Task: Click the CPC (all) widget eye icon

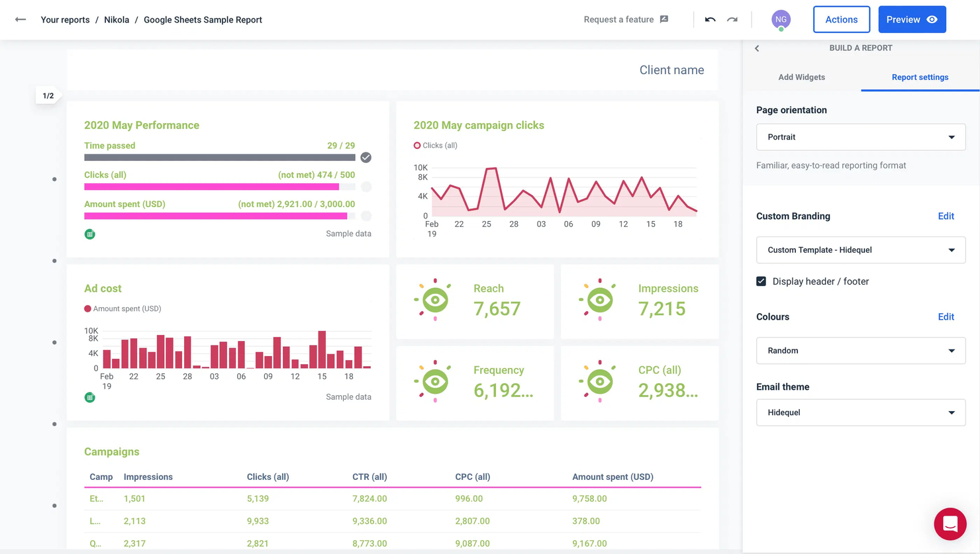Action: [x=599, y=382]
